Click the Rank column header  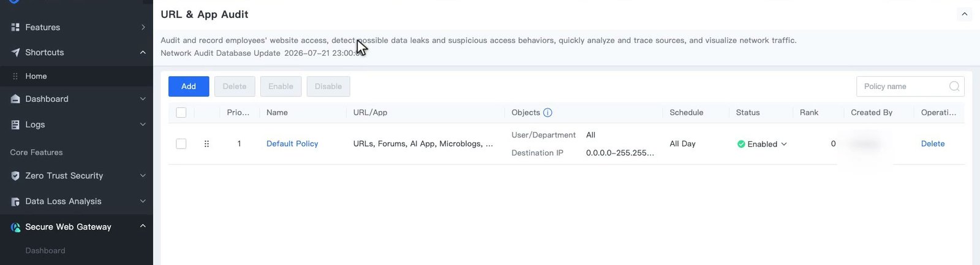[809, 113]
